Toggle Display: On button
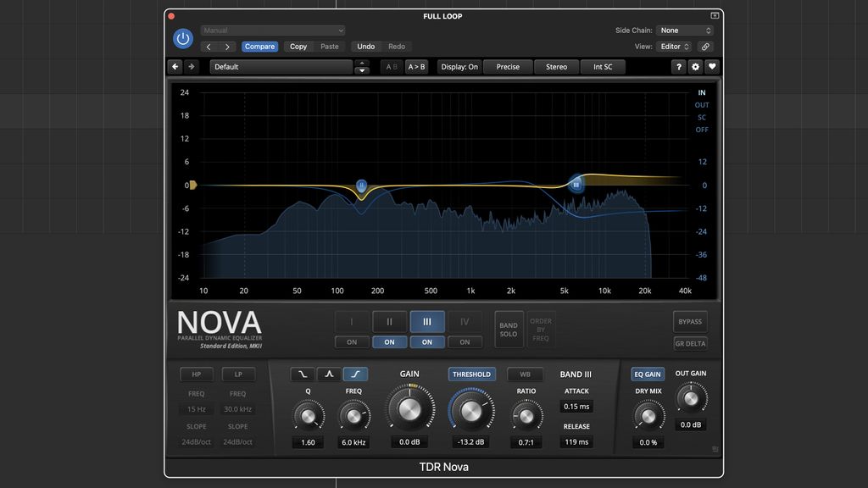This screenshot has height=488, width=868. [x=459, y=67]
